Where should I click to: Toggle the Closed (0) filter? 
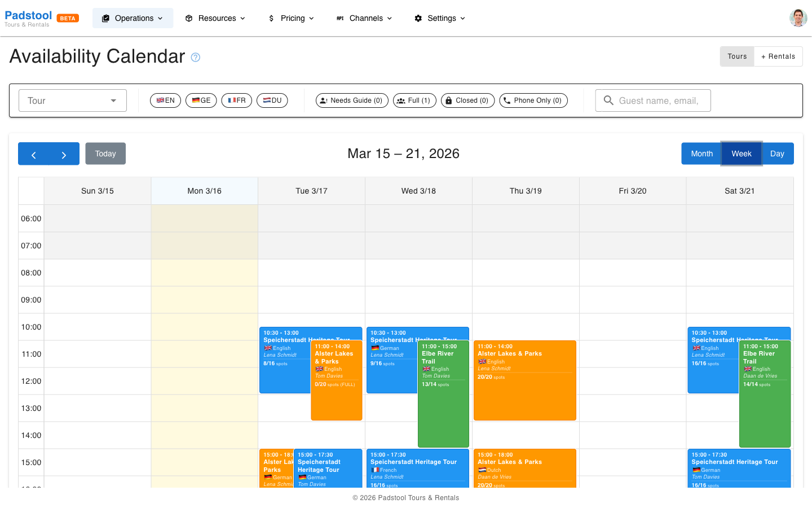click(468, 100)
